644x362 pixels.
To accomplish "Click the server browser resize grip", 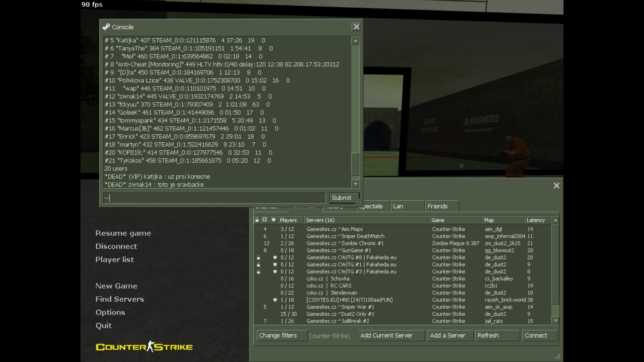I will click(557, 356).
